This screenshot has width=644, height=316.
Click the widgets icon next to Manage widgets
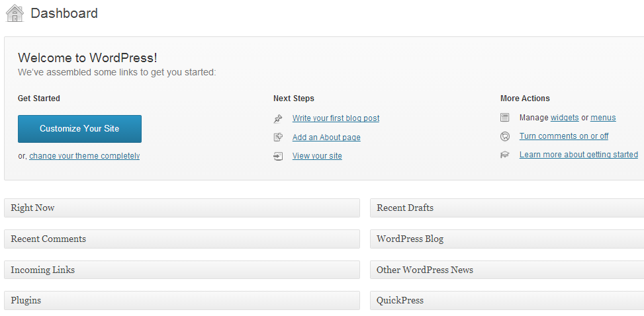coord(505,118)
